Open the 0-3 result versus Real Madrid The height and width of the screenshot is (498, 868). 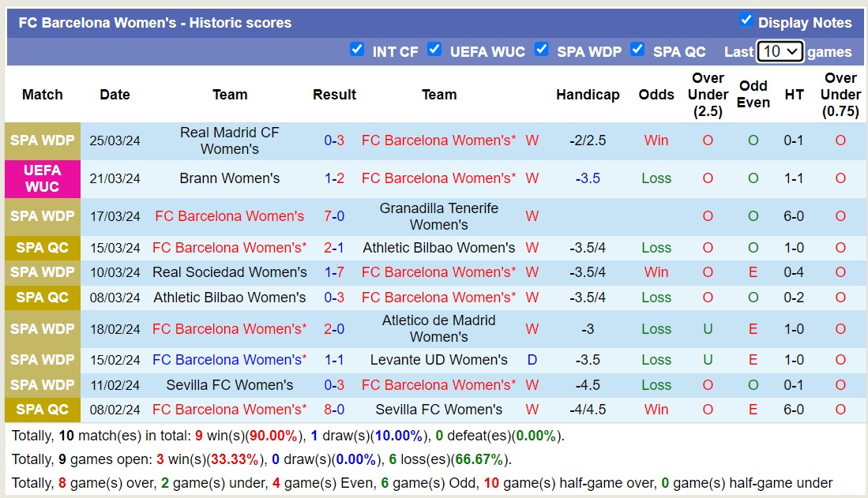[x=334, y=140]
